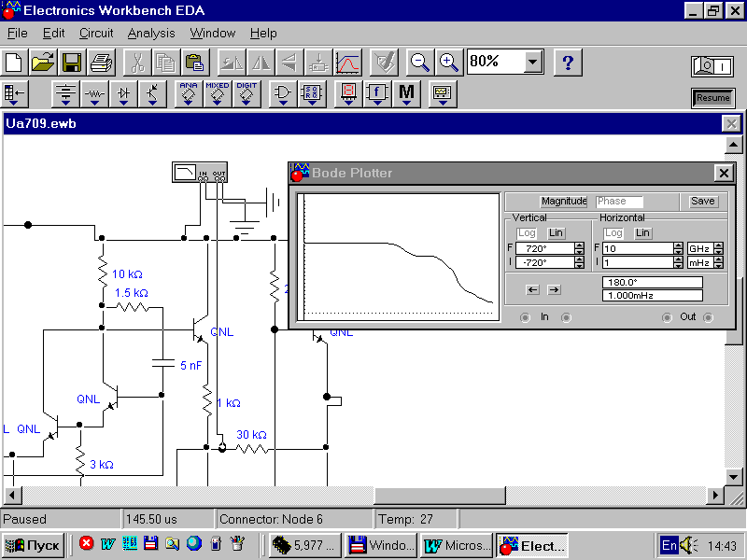The width and height of the screenshot is (747, 560).
Task: Open component properties icon
Action: click(x=384, y=63)
